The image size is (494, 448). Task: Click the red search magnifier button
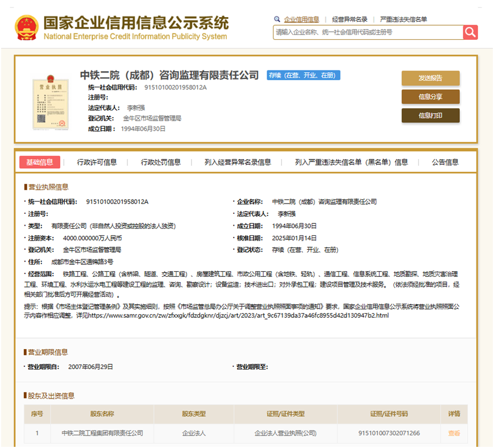tap(470, 32)
